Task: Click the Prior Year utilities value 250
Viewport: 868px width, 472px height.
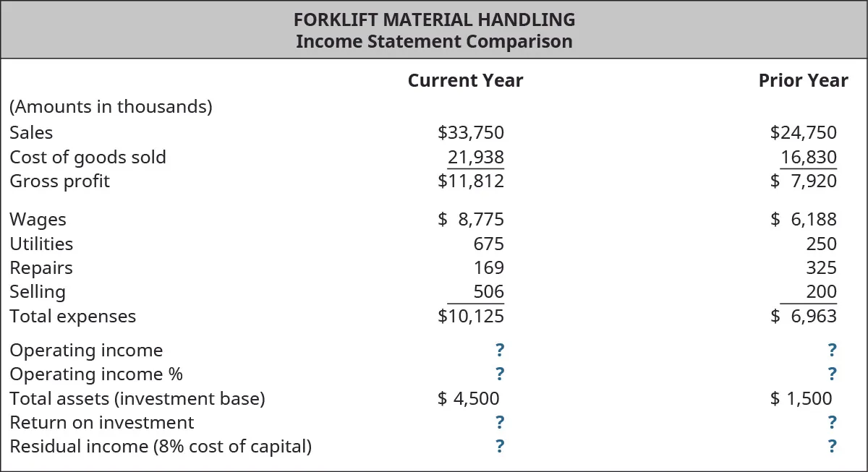Action: (x=821, y=244)
